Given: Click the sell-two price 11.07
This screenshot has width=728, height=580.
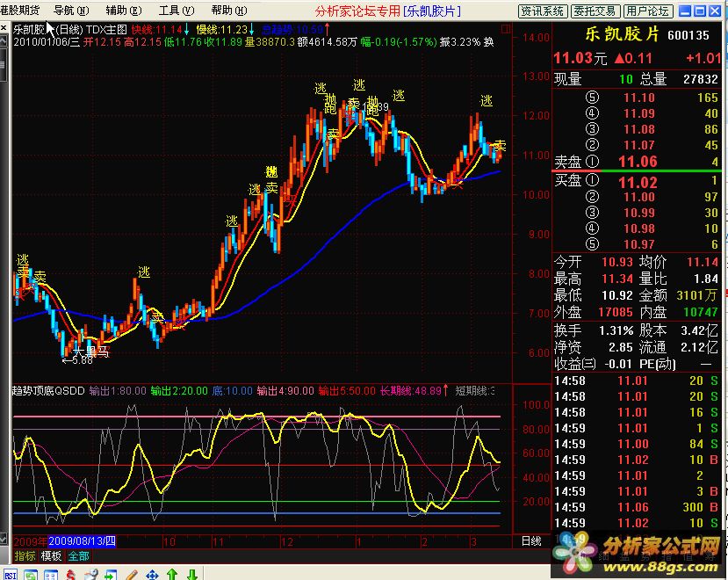Looking at the screenshot, I should tap(638, 145).
